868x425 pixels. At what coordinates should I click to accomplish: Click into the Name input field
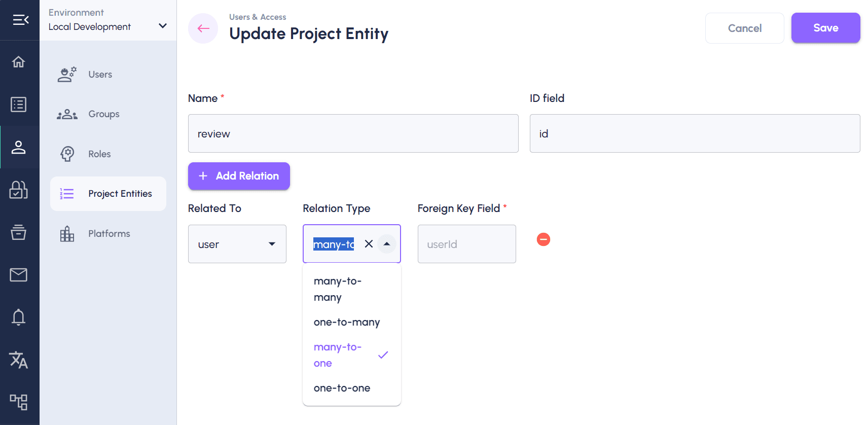tap(353, 133)
